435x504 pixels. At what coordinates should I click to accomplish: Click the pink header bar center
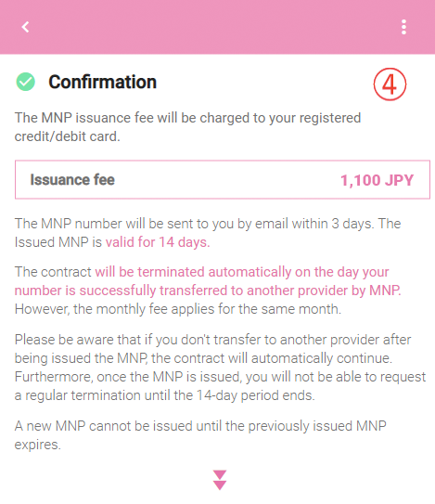pos(217,27)
